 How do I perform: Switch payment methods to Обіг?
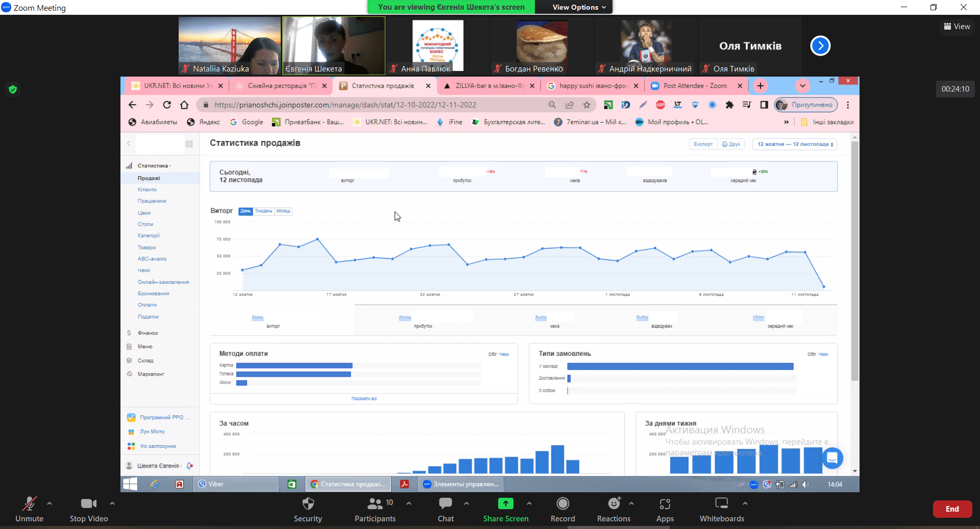tap(492, 354)
